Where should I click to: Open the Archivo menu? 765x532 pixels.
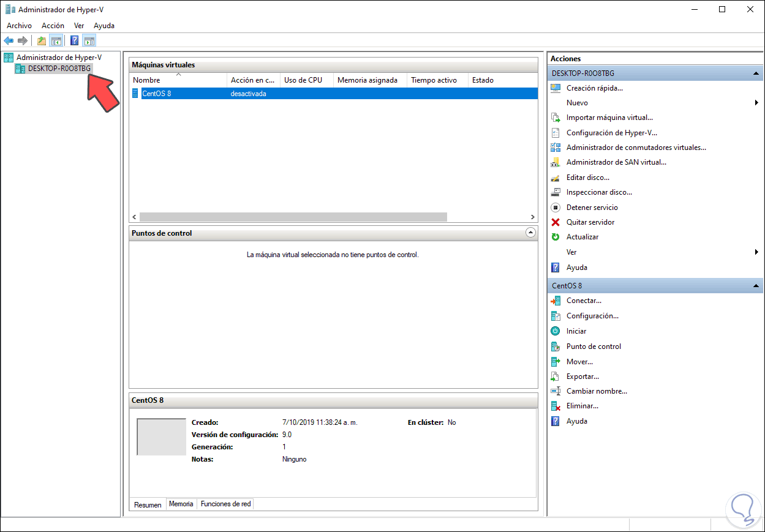click(x=19, y=26)
